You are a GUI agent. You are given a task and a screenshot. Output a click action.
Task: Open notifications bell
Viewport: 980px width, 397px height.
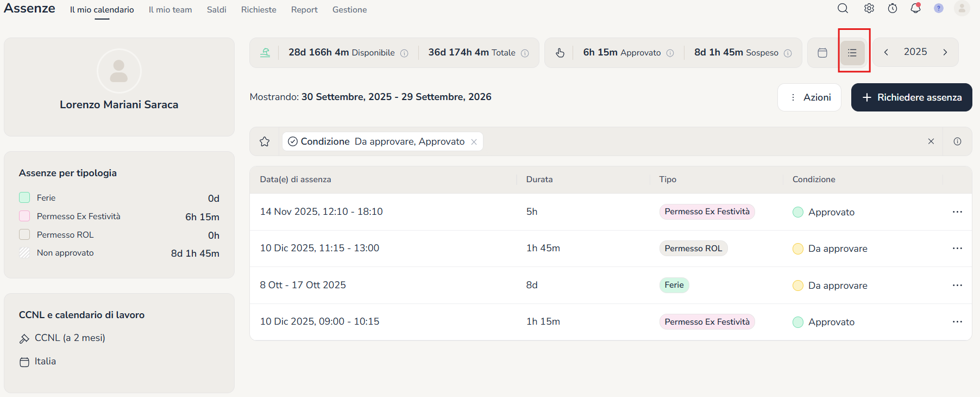pyautogui.click(x=915, y=9)
